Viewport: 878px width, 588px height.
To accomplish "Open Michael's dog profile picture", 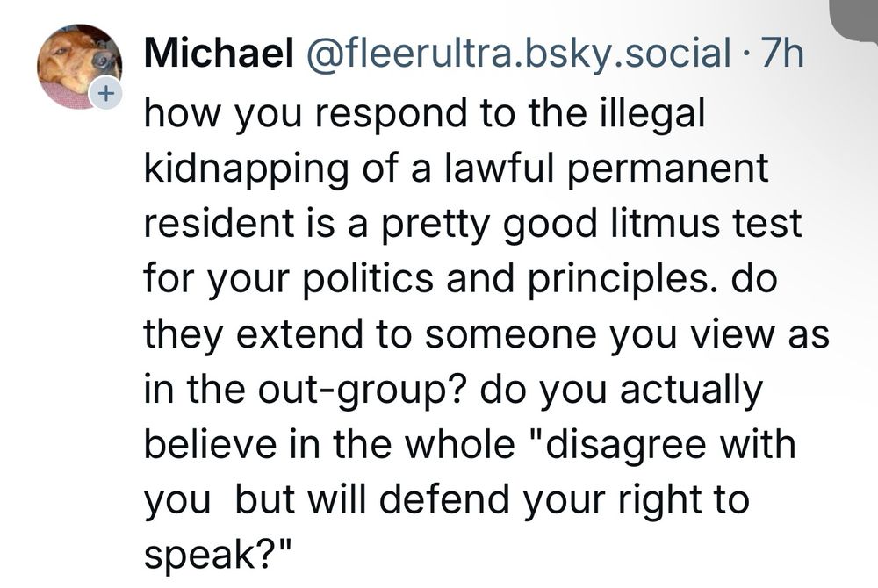I will tap(79, 66).
